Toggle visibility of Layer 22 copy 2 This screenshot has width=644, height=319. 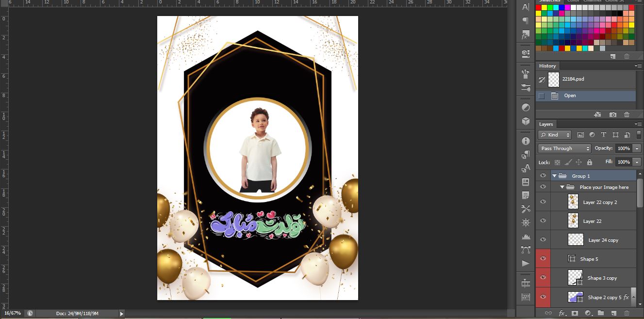543,201
